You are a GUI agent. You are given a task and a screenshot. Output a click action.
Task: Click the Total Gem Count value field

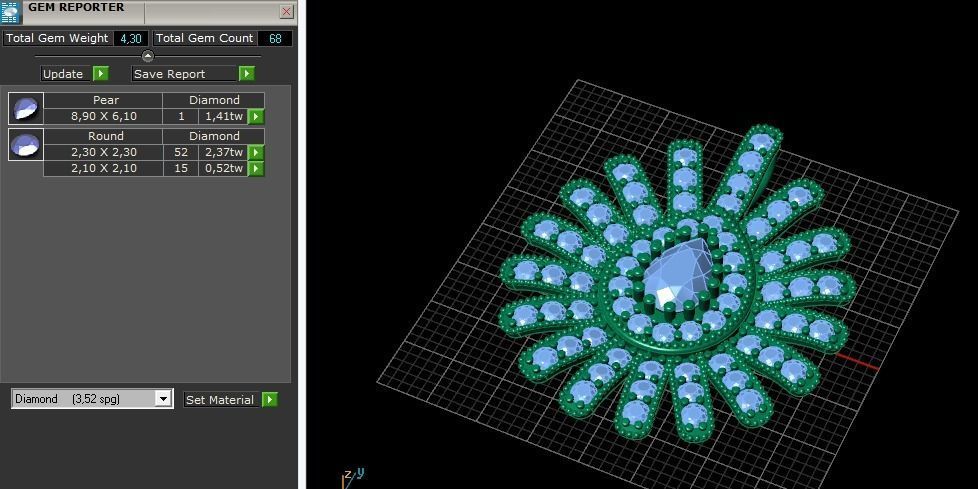coord(275,38)
